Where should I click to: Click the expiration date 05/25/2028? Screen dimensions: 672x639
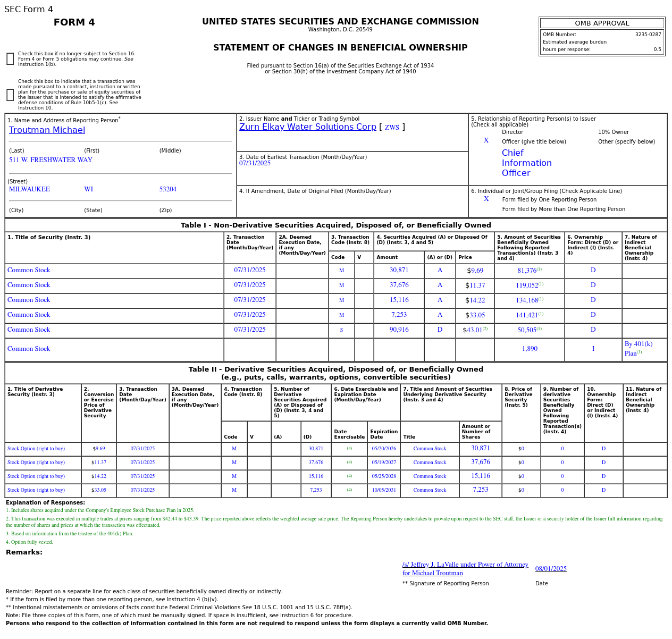coord(384,476)
